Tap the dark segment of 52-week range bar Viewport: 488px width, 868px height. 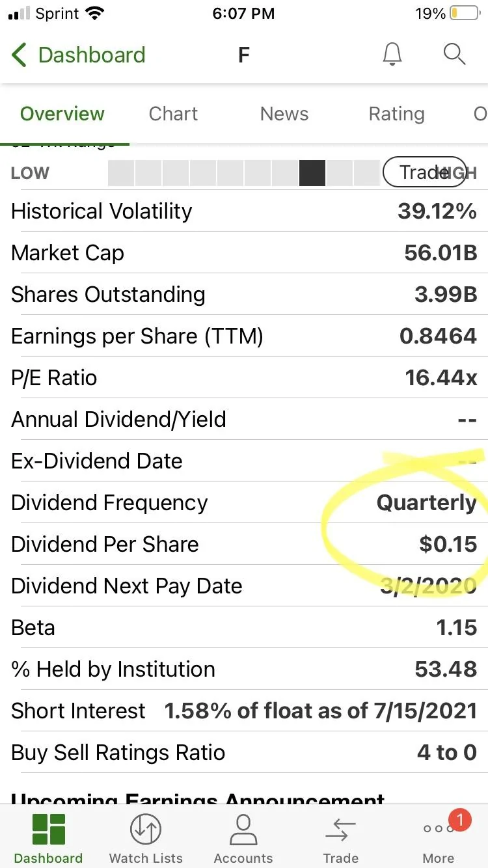pos(312,173)
